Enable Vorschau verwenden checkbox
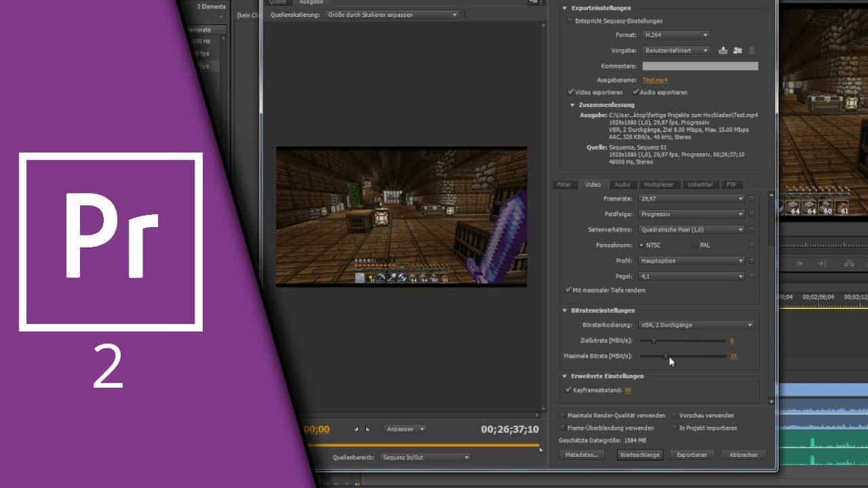The width and height of the screenshot is (868, 488). point(674,415)
